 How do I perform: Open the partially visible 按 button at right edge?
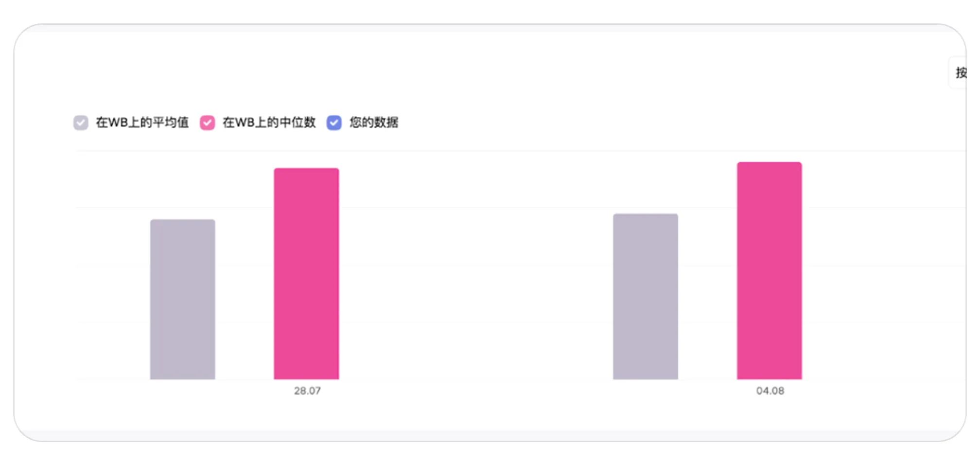pos(959,73)
